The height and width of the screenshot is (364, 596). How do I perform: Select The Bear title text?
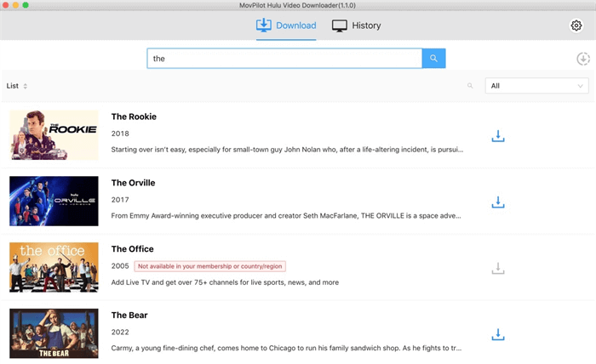[x=129, y=315]
